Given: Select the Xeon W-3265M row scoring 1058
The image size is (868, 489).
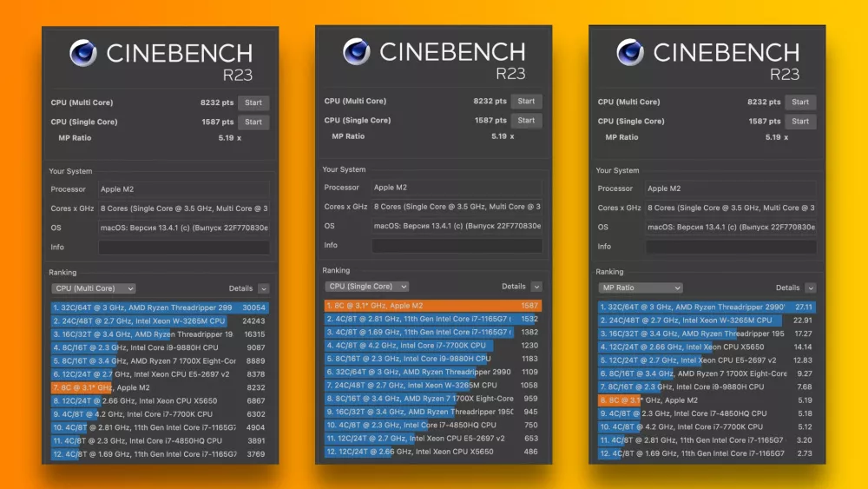Looking at the screenshot, I should point(433,385).
